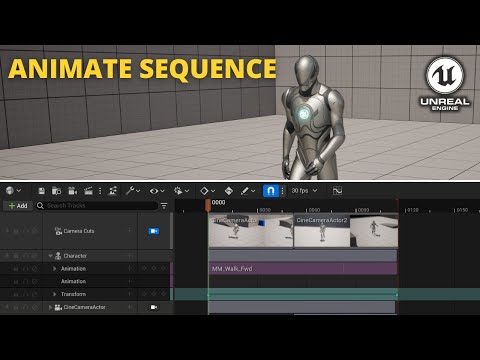
Task: Click the director/actions figure icon
Action: click(x=113, y=191)
